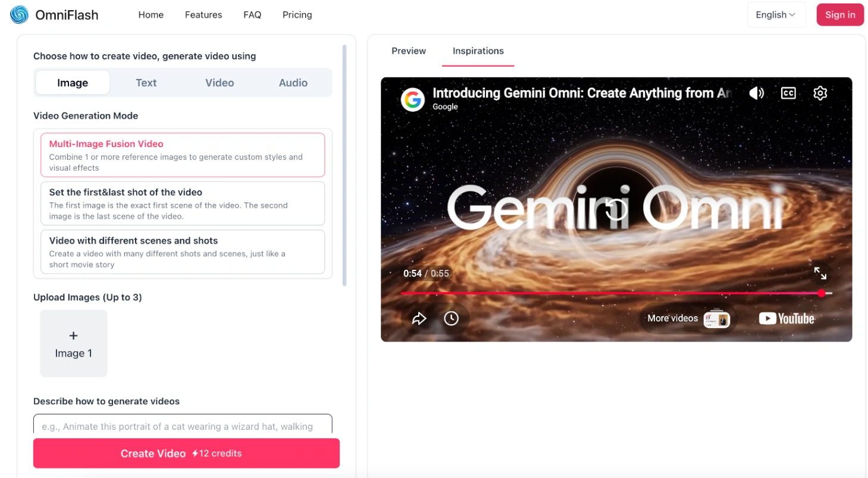Screen dimensions: 868x478
Task: Choose Multi-Image Fusion Video mode
Action: coord(183,155)
